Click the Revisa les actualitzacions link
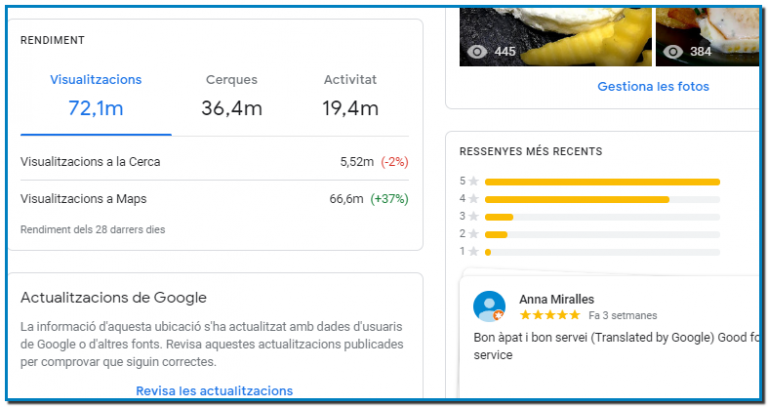Screen dimensions: 768x407 [214, 391]
